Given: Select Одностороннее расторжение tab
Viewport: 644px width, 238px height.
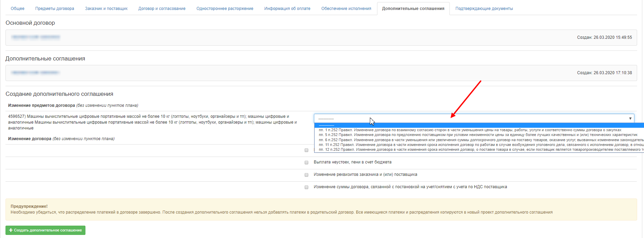Looking at the screenshot, I should point(225,9).
